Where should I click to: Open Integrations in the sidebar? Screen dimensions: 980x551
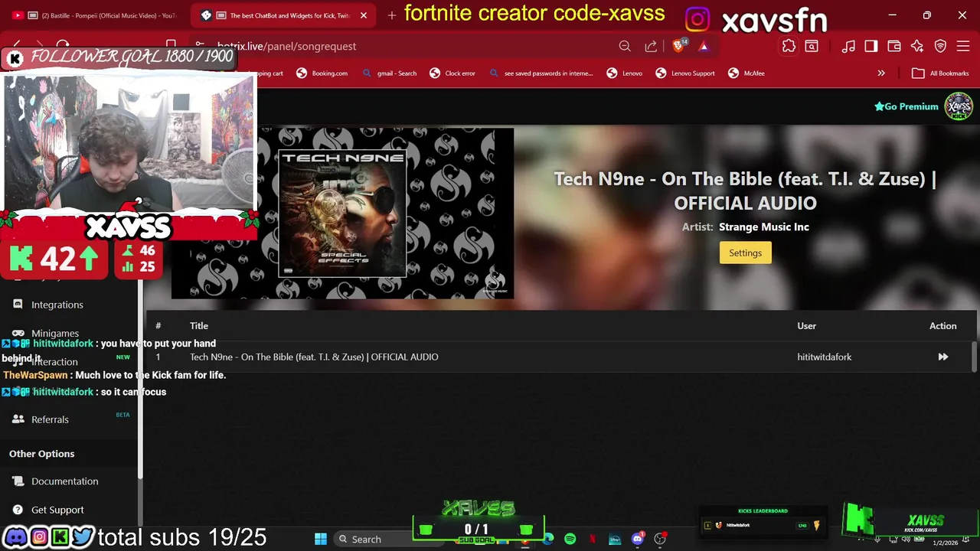[57, 305]
